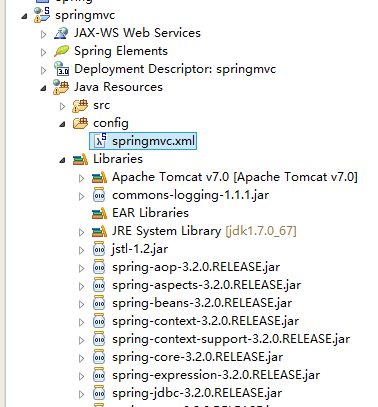This screenshot has width=378, height=407.
Task: Expand JAX-WS Web Services node
Action: point(43,34)
